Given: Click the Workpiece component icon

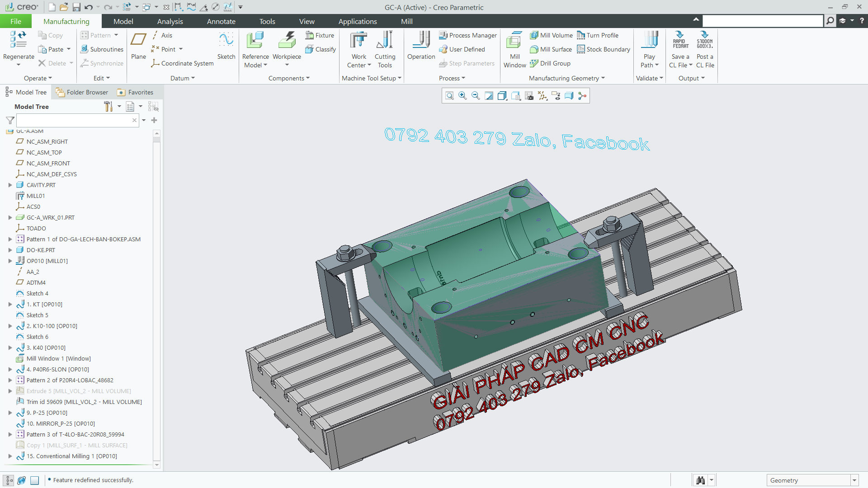Looking at the screenshot, I should (x=287, y=40).
